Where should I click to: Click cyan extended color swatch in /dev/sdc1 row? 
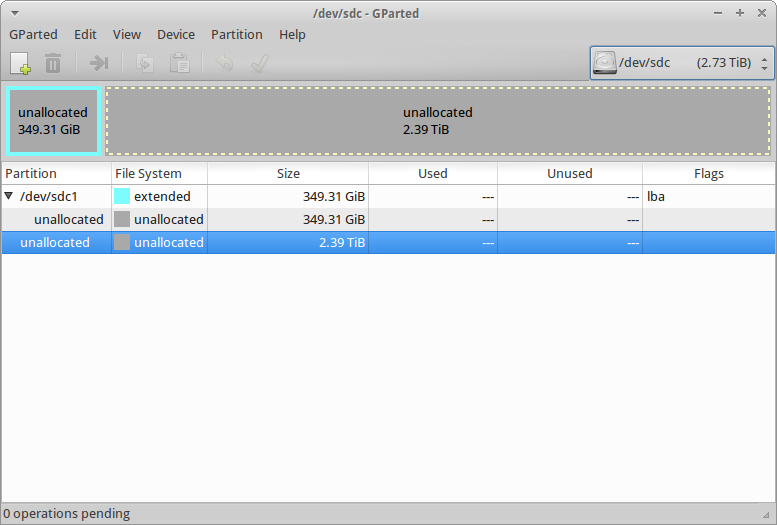coord(122,196)
